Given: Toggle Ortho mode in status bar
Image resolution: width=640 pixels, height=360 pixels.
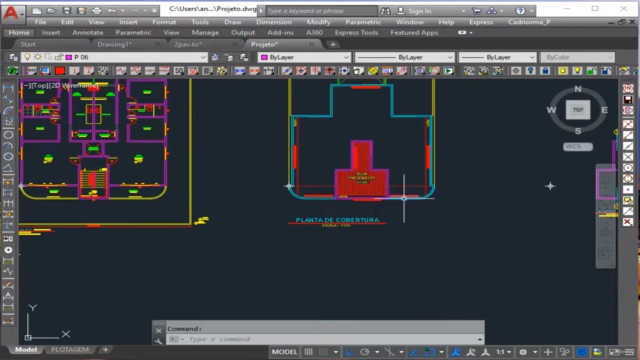Looking at the screenshot, I should pyautogui.click(x=350, y=352).
